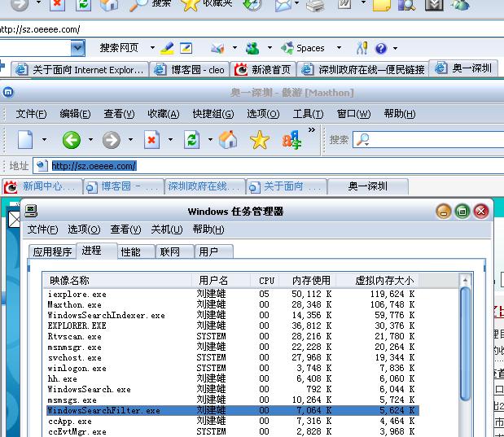Click Maxthon new page icon
Viewport: 504px width, 437px height.
(25, 139)
